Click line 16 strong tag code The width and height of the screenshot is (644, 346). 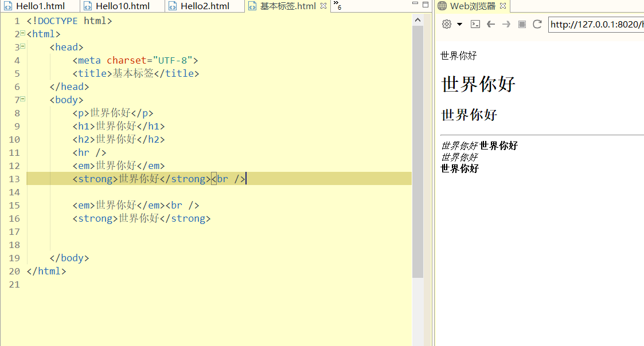pos(142,218)
